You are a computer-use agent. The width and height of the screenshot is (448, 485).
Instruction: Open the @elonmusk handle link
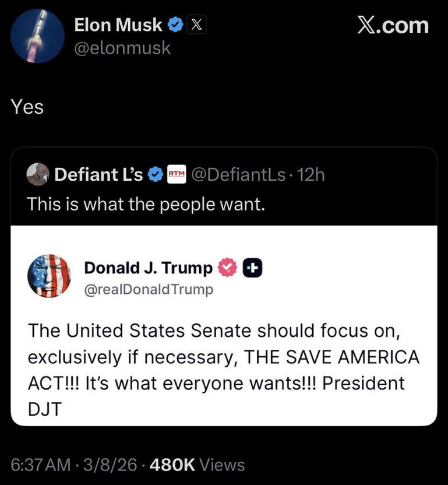122,48
